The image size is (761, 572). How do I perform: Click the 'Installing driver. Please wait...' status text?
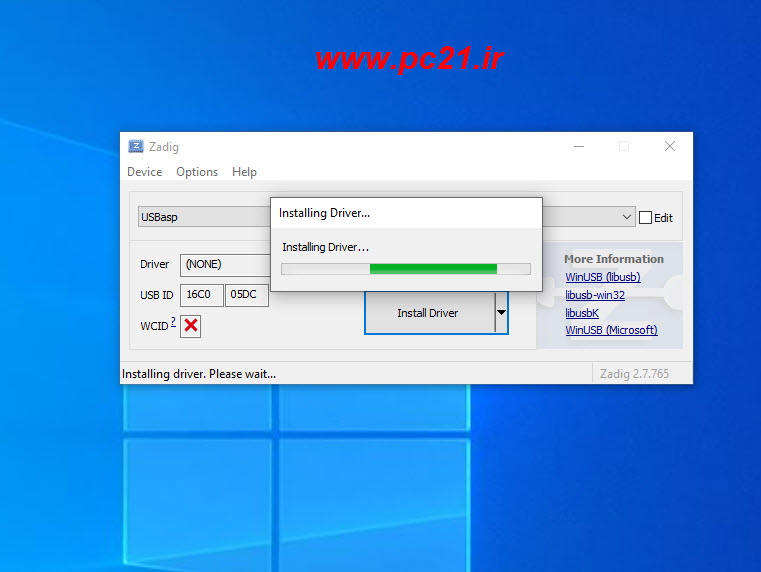point(199,374)
